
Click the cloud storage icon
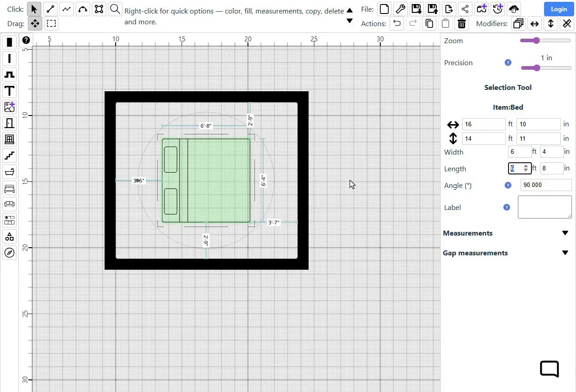coord(513,9)
